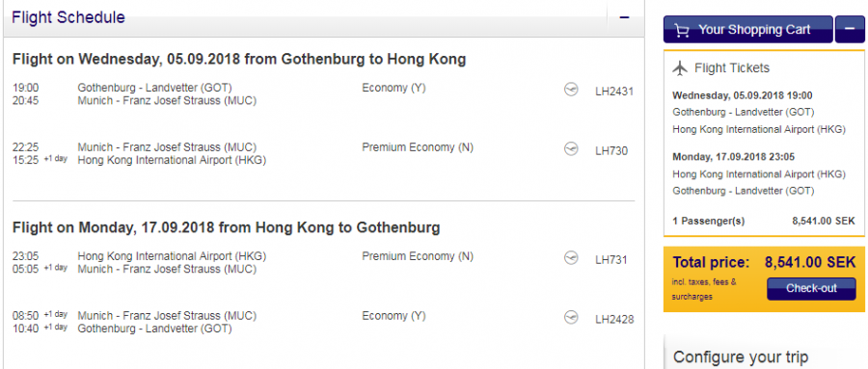This screenshot has width=868, height=369.
Task: Click Premium Economy (N) on outbound flight
Action: [418, 147]
